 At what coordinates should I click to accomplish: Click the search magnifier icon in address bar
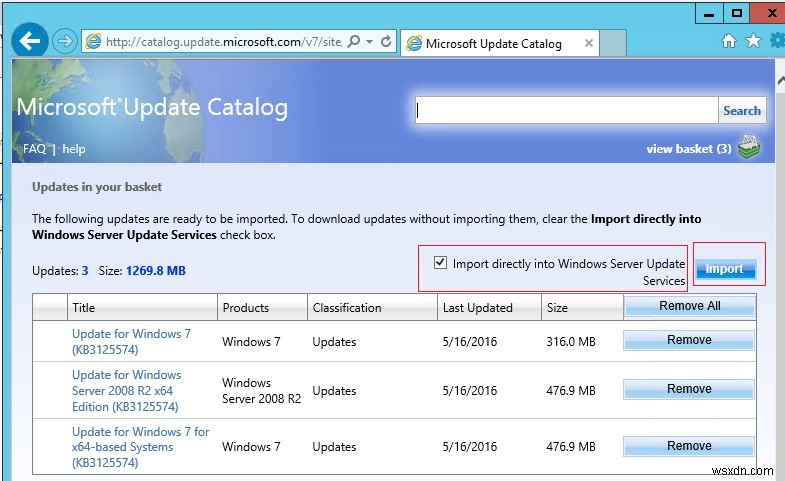point(353,42)
